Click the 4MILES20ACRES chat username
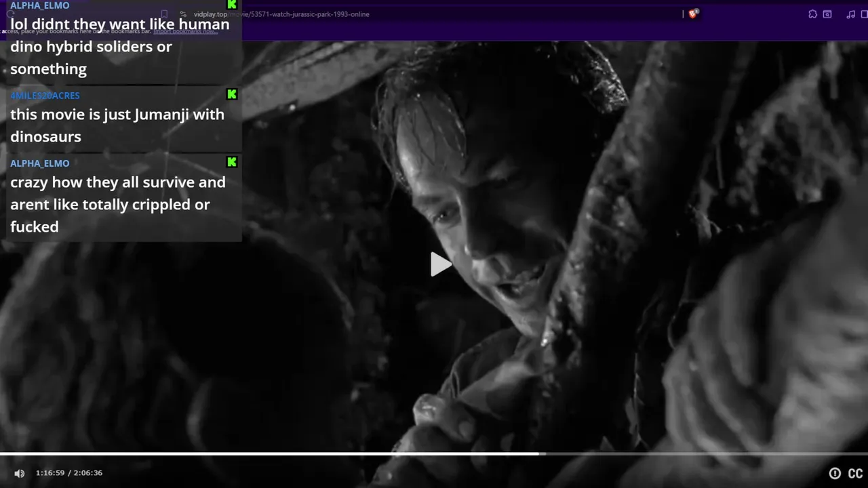868x488 pixels. coord(45,96)
